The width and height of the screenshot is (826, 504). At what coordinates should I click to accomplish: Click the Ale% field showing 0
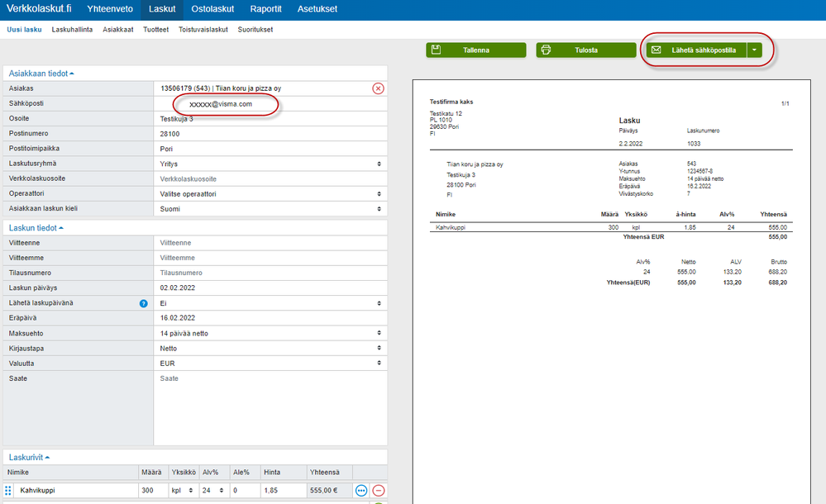click(245, 490)
